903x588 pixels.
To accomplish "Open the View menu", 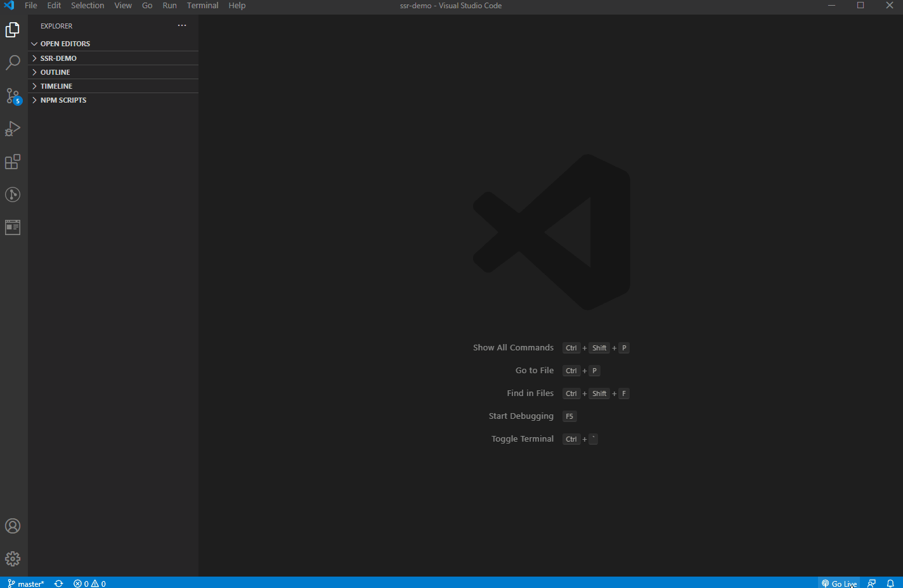I will 123,5.
